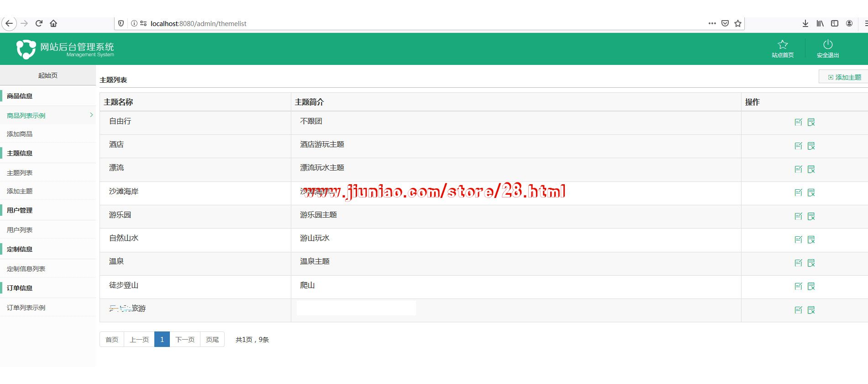Switch to the 起始页 tab

(48, 75)
